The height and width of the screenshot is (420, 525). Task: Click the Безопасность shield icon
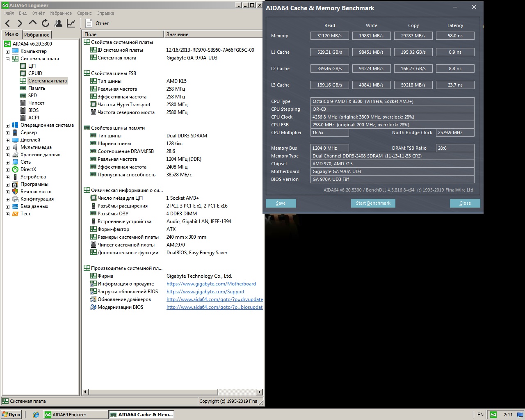point(15,192)
